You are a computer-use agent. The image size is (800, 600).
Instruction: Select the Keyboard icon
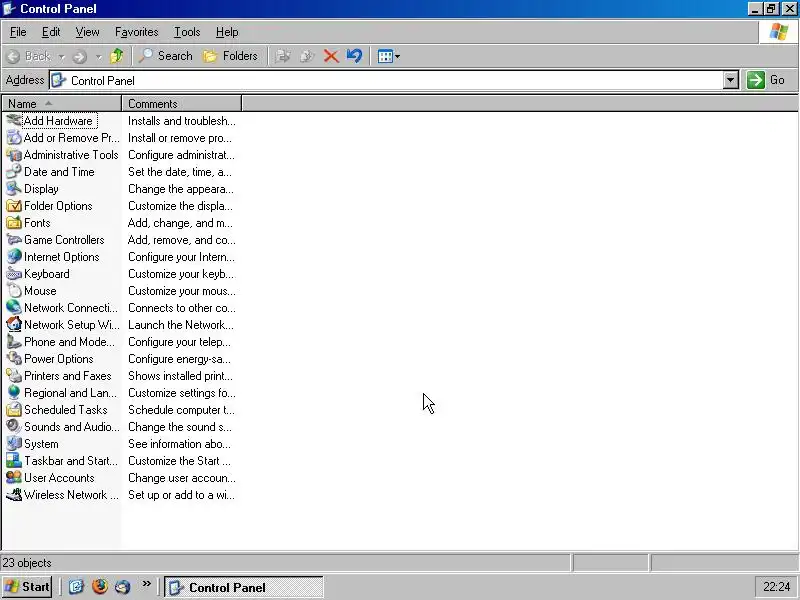coord(14,274)
